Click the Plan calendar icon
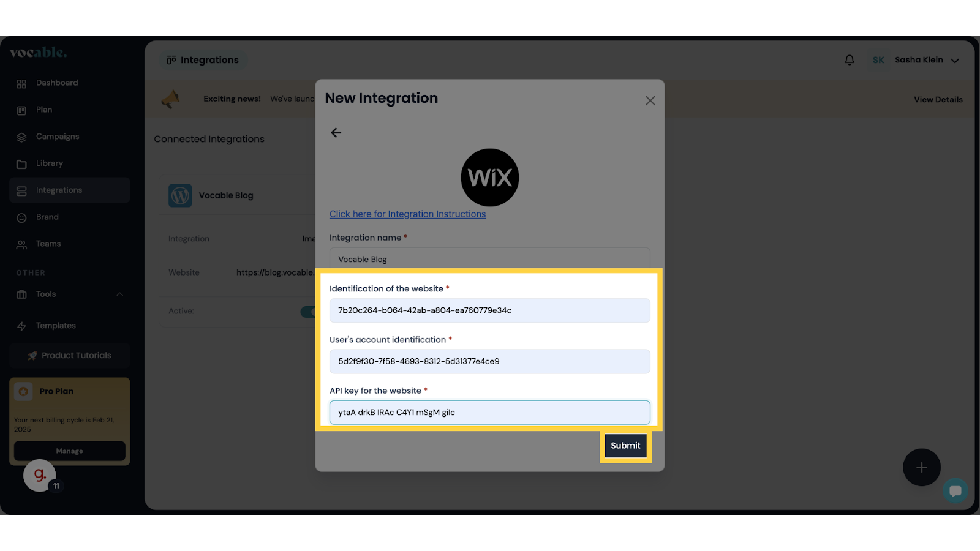 [x=21, y=111]
